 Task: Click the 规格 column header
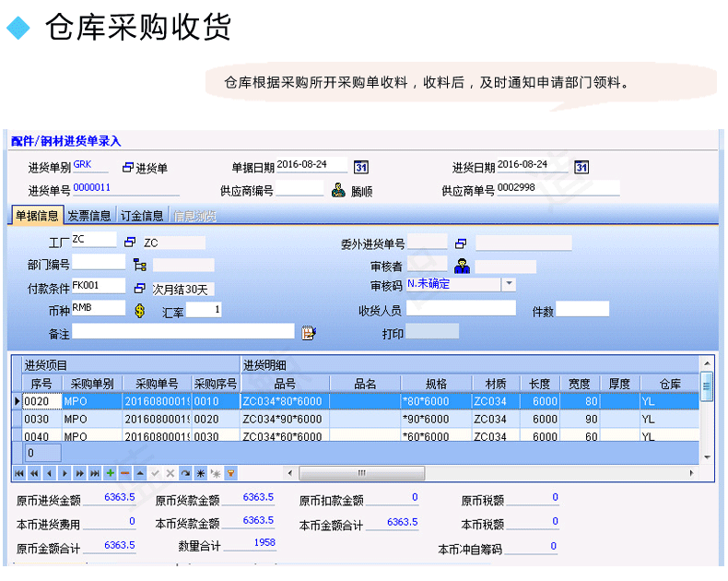pyautogui.click(x=437, y=384)
